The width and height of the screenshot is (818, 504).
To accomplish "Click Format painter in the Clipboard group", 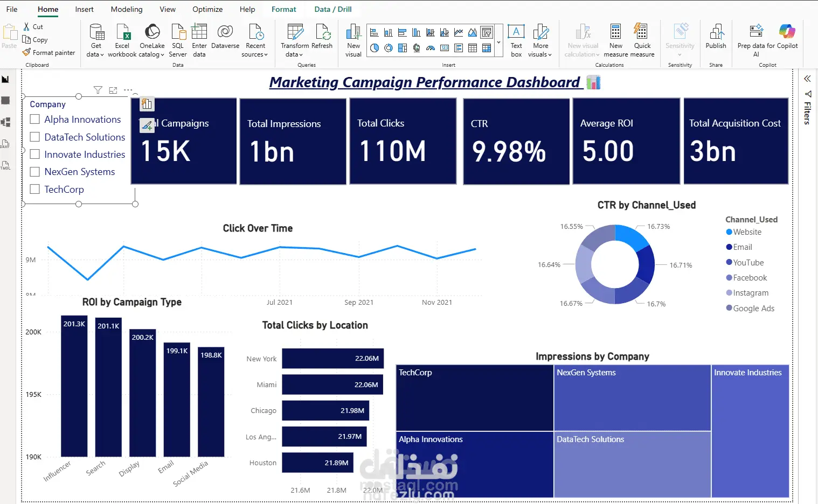I will click(x=49, y=53).
